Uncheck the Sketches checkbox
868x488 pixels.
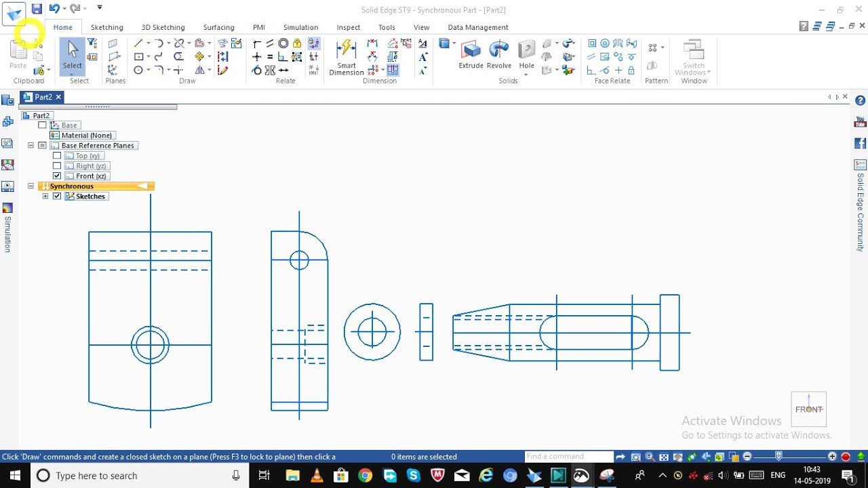(x=57, y=197)
